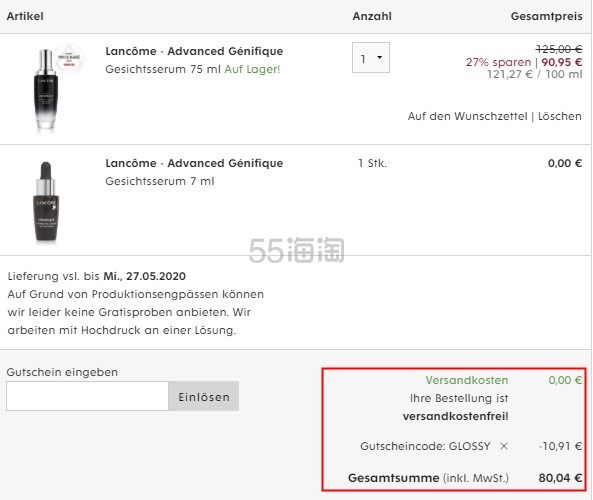
Task: Click the Artikel column header
Action: tap(25, 16)
